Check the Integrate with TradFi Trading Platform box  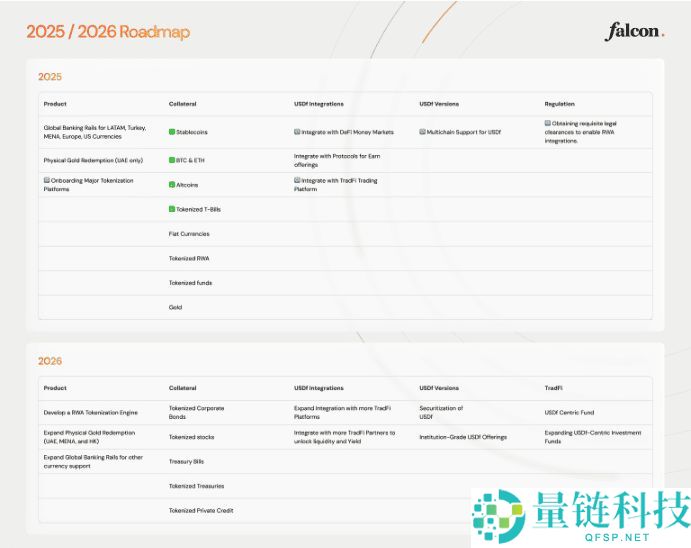297,180
